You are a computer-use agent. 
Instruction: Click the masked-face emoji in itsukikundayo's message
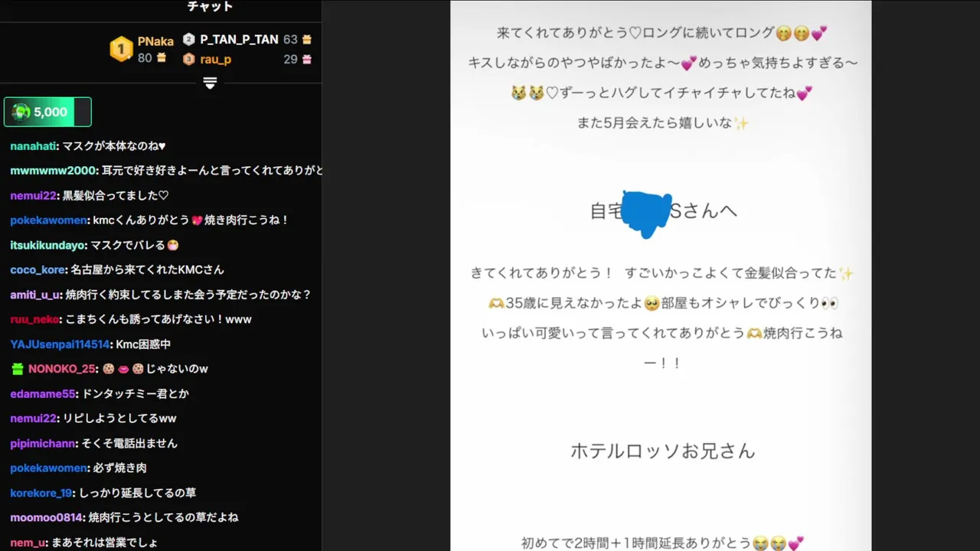click(x=173, y=246)
